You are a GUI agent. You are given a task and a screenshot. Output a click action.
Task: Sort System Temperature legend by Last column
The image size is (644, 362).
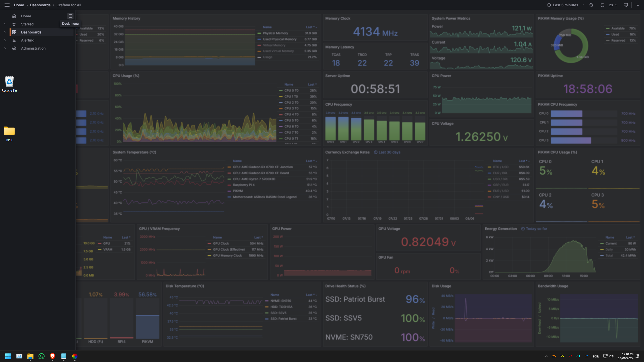[x=311, y=161]
